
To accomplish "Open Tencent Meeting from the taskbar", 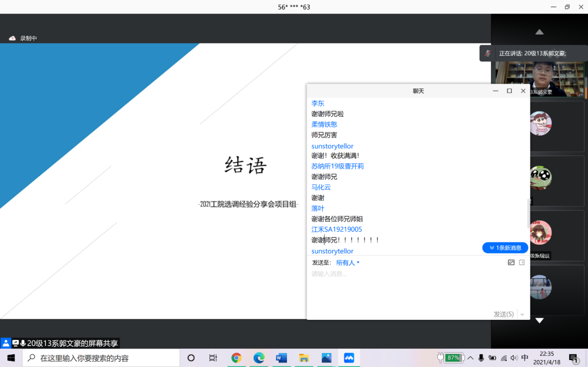I will (x=349, y=358).
